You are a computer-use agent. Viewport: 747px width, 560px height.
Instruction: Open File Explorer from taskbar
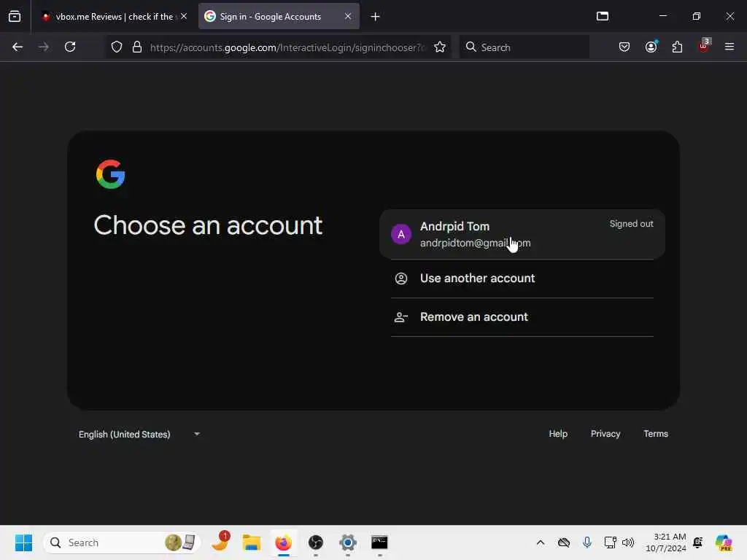click(x=252, y=542)
